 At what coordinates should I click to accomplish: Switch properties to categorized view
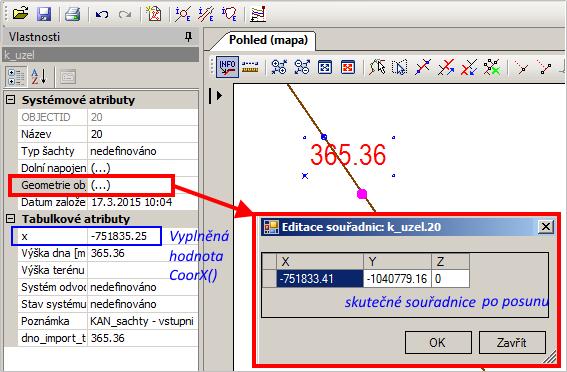point(16,77)
